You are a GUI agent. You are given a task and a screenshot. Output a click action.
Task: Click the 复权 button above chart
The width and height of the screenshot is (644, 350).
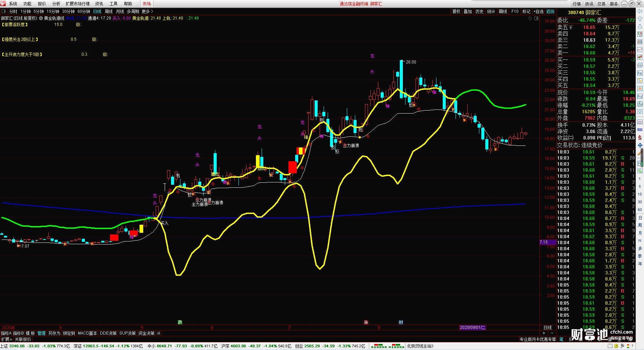457,11
